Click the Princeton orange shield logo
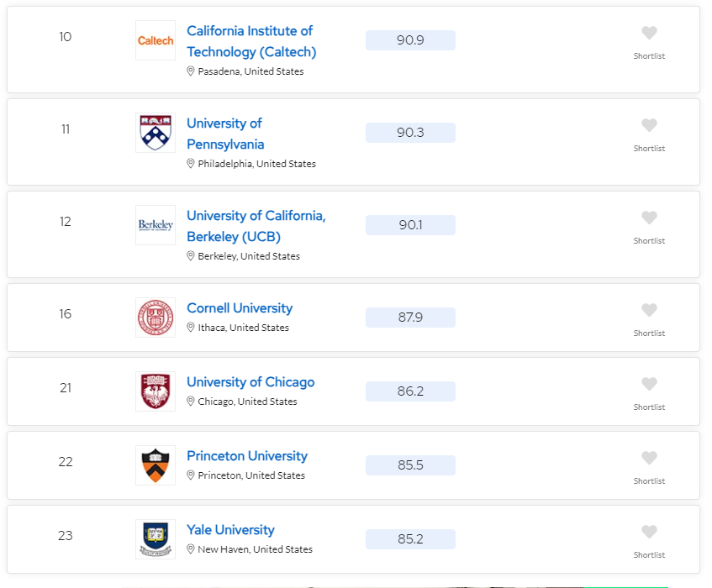 156,465
